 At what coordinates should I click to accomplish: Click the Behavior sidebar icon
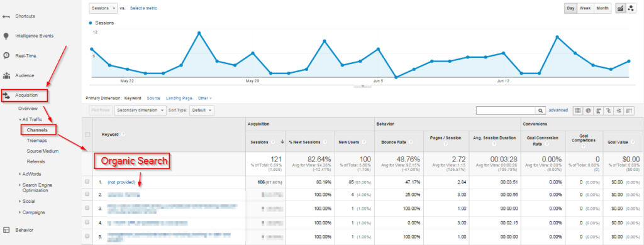click(x=6, y=230)
